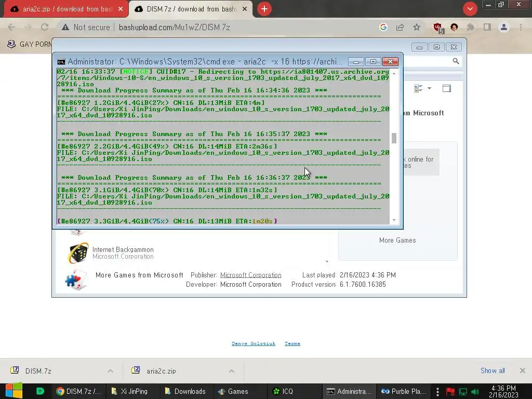Open the Microsoft Corporation publisher link
This screenshot has height=399, width=532.
click(251, 275)
